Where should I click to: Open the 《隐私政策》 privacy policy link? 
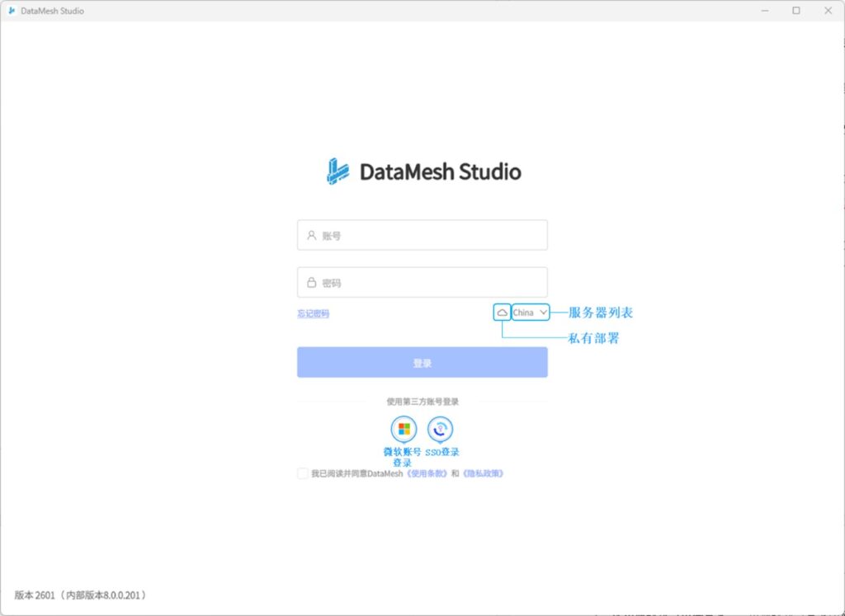click(482, 473)
